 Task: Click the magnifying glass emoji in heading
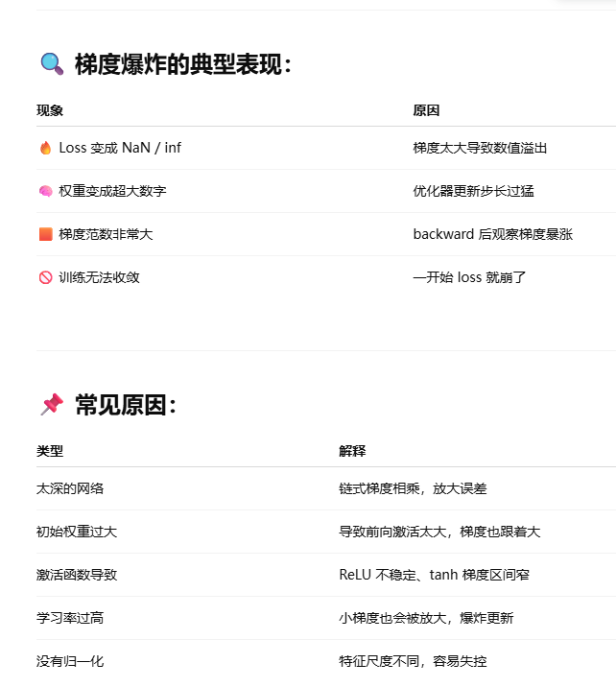[x=52, y=64]
